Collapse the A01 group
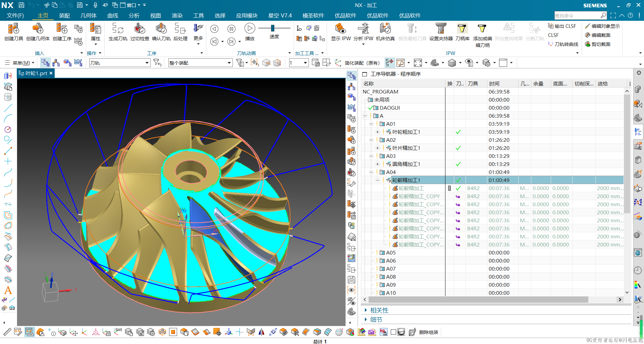644x344 pixels. pyautogui.click(x=371, y=124)
